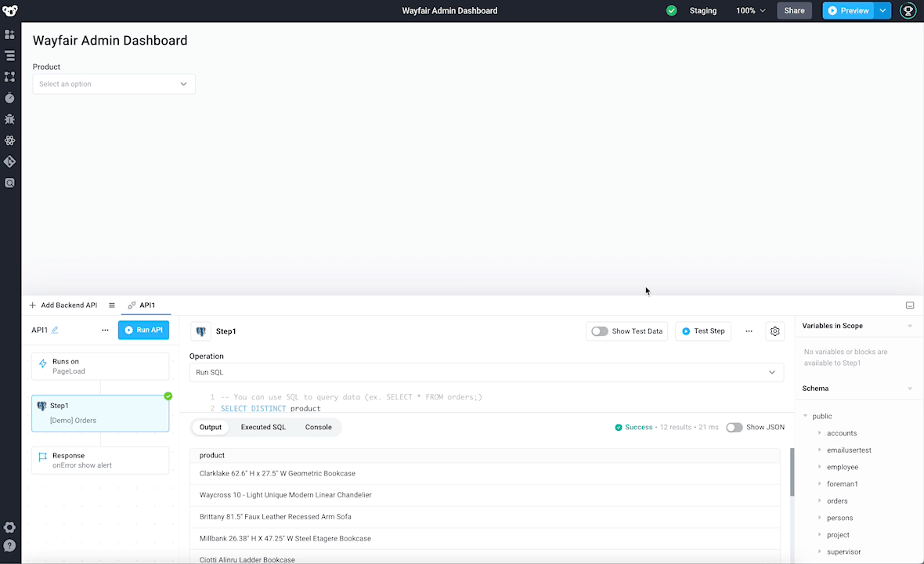Select the timer icon in the left sidebar
Image resolution: width=924 pixels, height=564 pixels.
pyautogui.click(x=10, y=98)
